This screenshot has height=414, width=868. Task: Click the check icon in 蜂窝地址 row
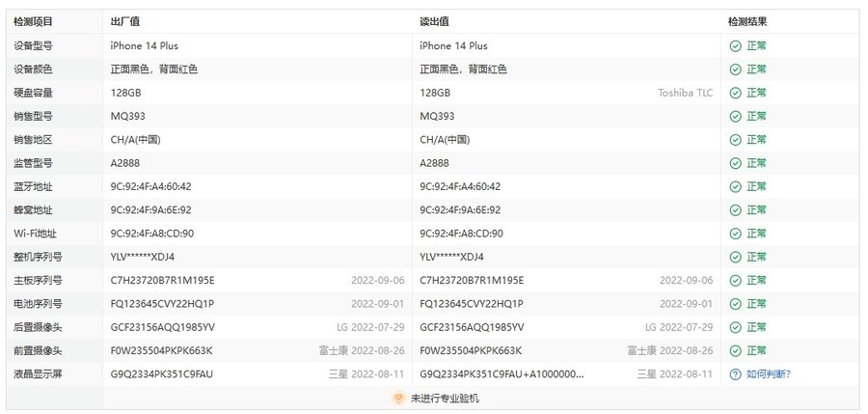pyautogui.click(x=735, y=210)
